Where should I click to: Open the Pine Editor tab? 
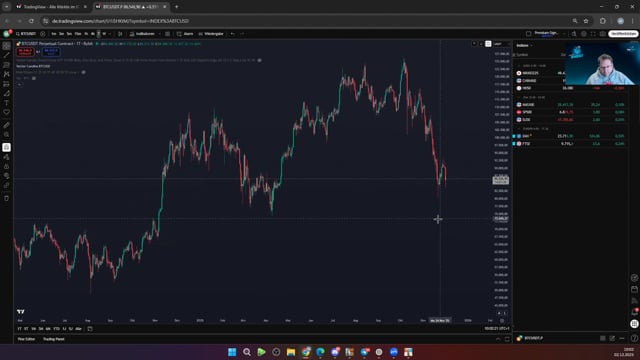tap(26, 339)
